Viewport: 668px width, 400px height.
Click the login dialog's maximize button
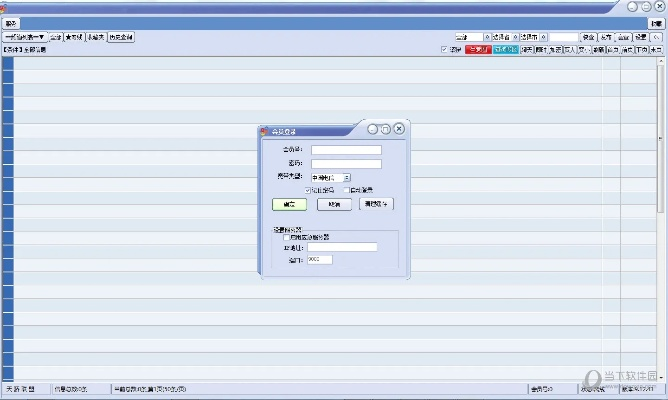click(386, 129)
